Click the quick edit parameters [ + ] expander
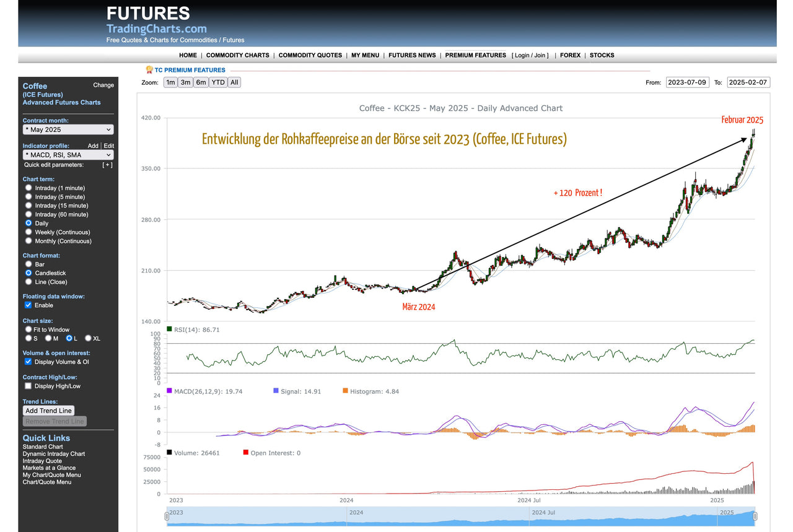Screen dimensions: 793x532 [x=108, y=165]
